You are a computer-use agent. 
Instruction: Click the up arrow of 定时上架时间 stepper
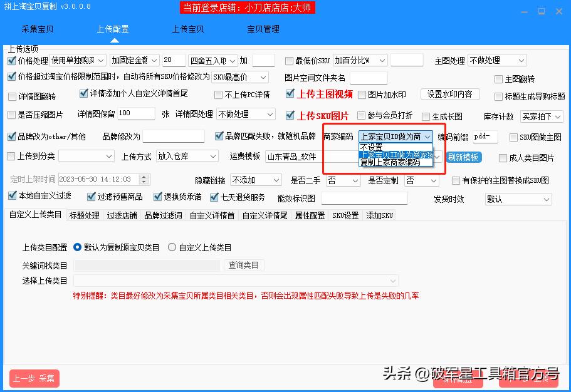[143, 177]
